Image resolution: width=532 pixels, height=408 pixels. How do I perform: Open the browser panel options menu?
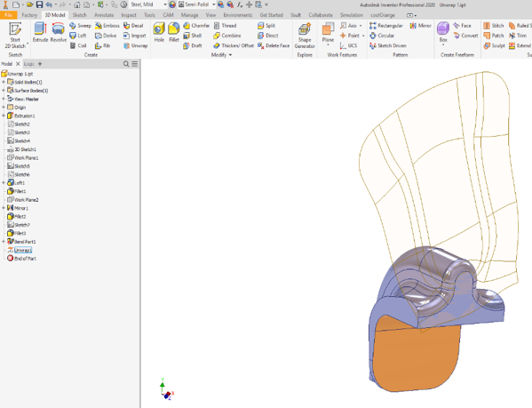[135, 64]
